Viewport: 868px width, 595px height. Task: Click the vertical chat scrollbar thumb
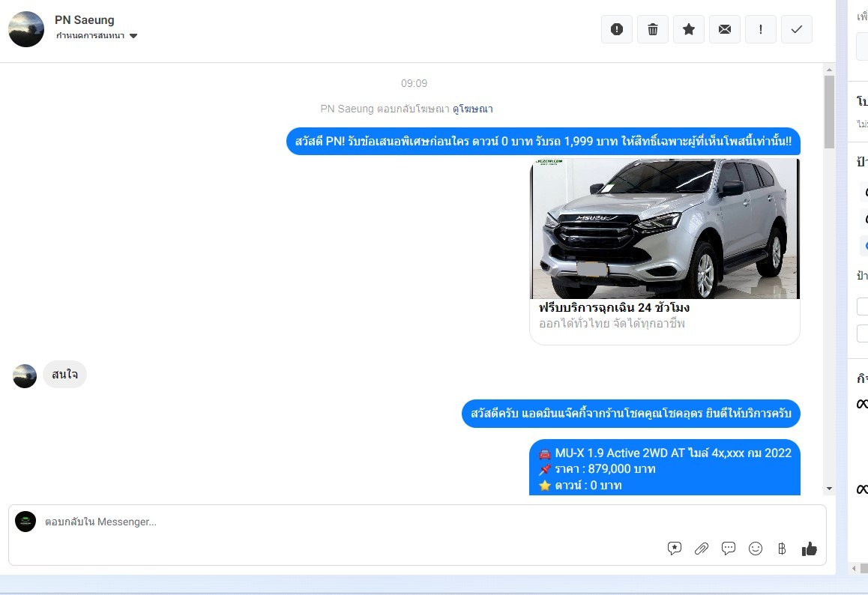coord(829,112)
